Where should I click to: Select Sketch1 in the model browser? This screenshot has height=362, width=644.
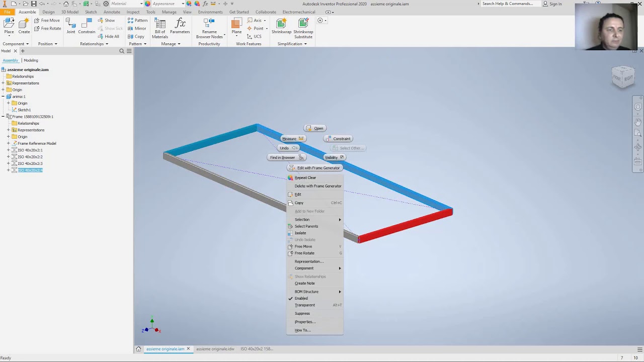[x=24, y=110]
